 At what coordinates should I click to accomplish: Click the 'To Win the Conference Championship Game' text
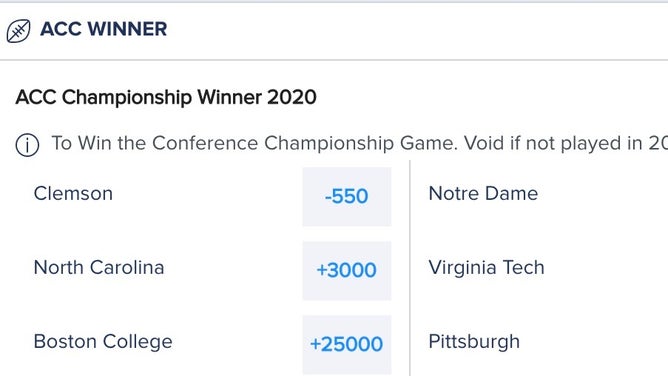pyautogui.click(x=254, y=144)
